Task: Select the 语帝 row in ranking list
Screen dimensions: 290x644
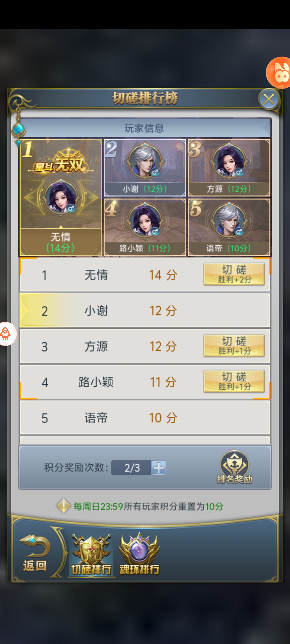Action: [145, 417]
